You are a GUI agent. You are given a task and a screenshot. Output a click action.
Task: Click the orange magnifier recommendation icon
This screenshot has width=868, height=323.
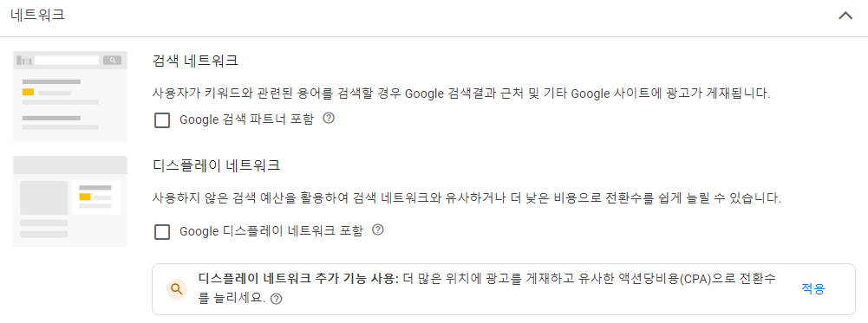pos(177,289)
